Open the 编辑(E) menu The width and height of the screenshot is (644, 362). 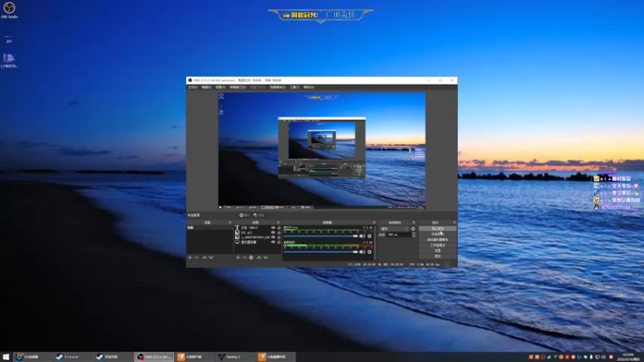207,87
